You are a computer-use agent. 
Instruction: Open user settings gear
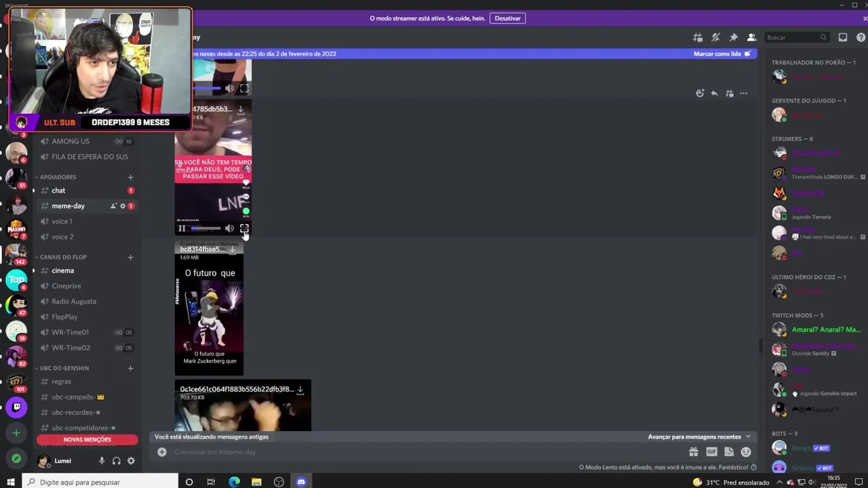(x=131, y=461)
